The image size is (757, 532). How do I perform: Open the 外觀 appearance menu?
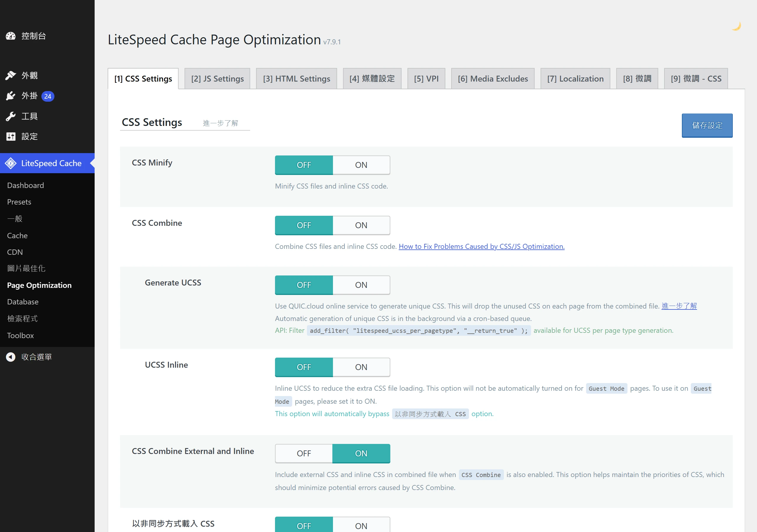(x=47, y=75)
